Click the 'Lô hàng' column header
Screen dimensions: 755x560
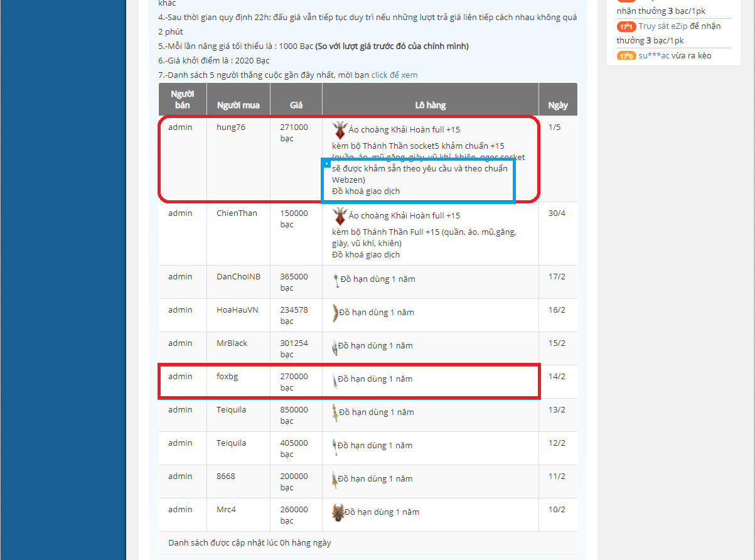tap(430, 105)
